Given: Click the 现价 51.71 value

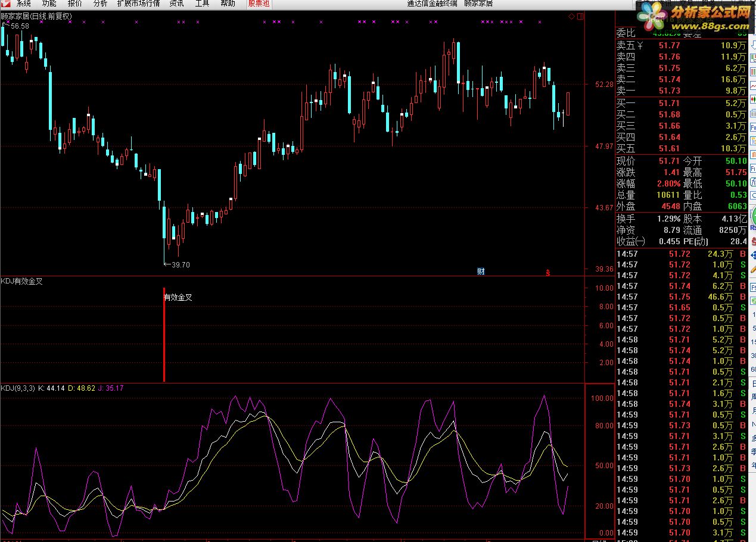Looking at the screenshot, I should point(669,161).
